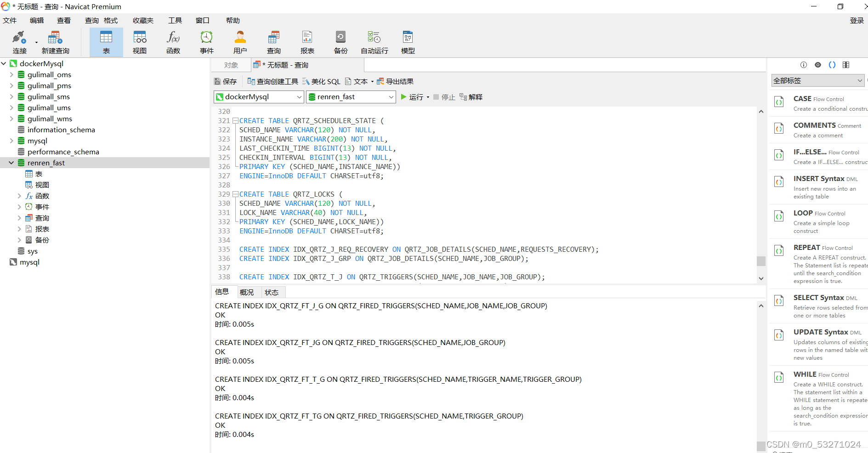This screenshot has width=868, height=453.
Task: Click the New Query (新建查询) toolbar icon
Action: [55, 42]
